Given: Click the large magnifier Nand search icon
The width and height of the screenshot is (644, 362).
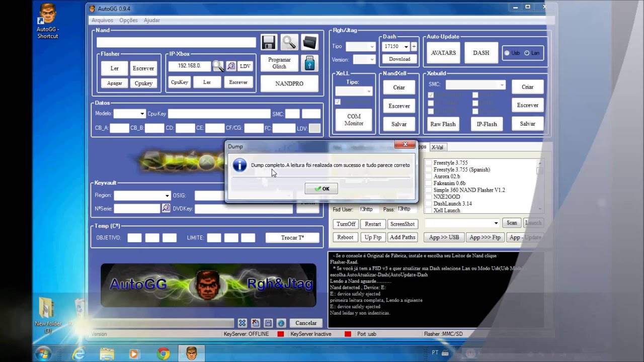Looking at the screenshot, I should click(x=289, y=42).
